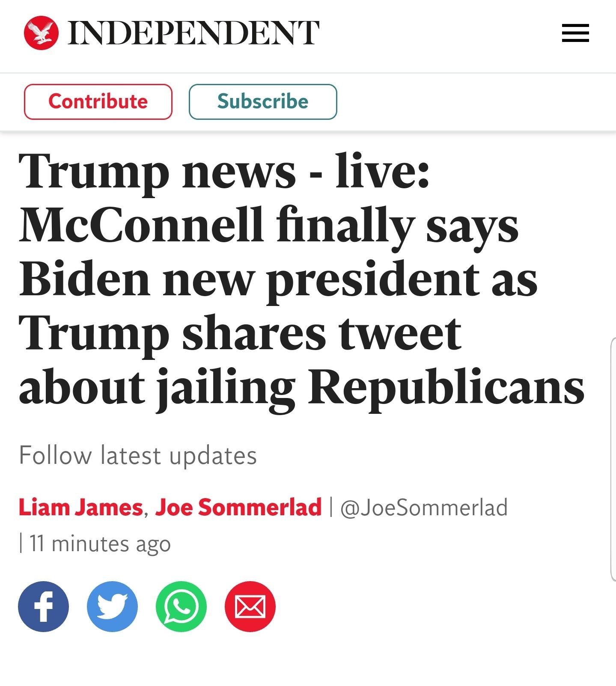Share the article on Facebook

(x=43, y=606)
